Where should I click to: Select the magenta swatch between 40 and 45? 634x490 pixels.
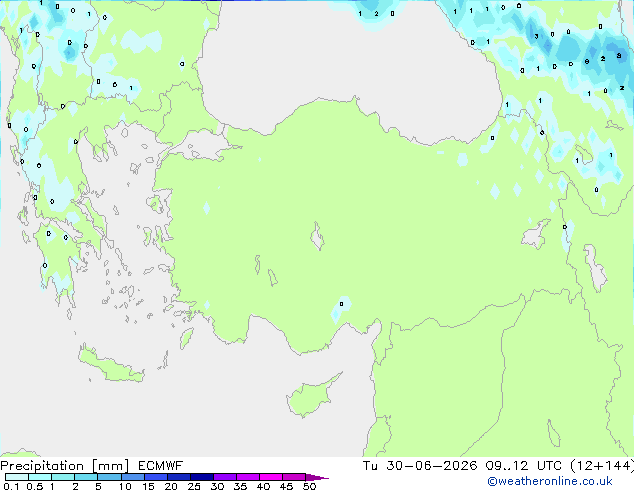tap(271, 477)
